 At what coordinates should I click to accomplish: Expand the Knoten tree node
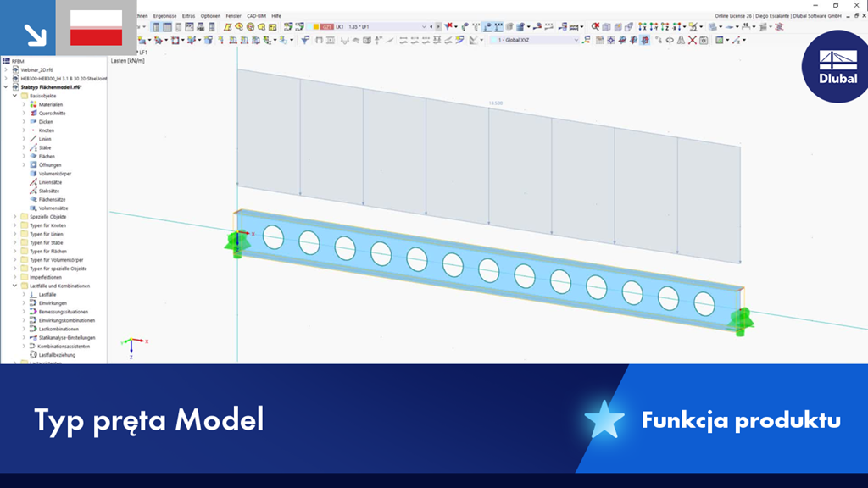pyautogui.click(x=24, y=130)
